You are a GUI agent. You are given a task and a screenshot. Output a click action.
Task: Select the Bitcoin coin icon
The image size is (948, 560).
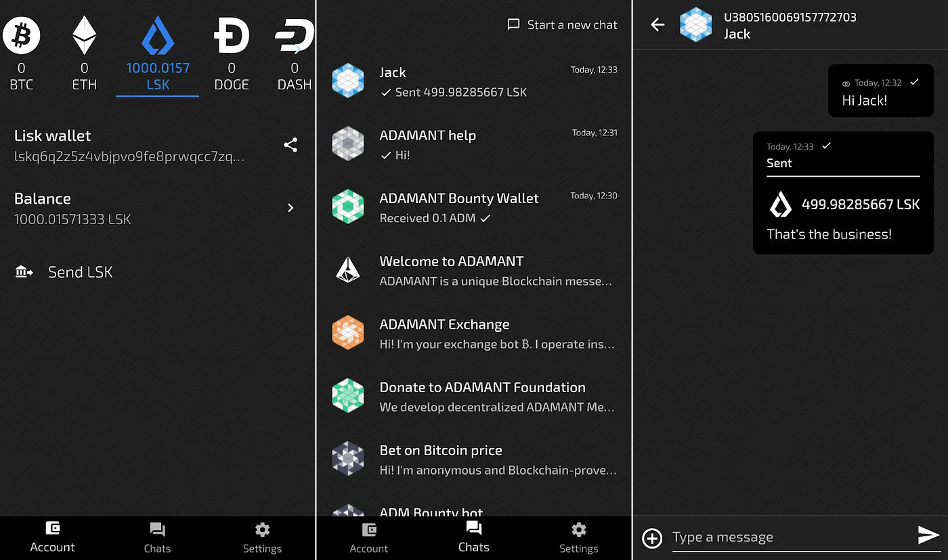[22, 35]
